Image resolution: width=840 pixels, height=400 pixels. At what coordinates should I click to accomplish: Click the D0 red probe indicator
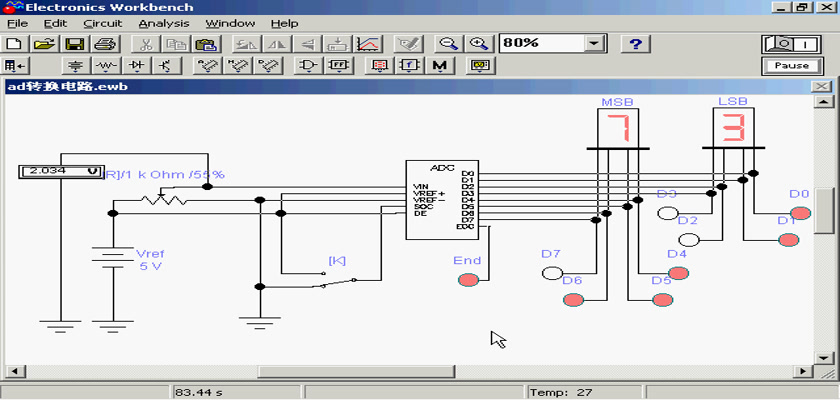801,213
